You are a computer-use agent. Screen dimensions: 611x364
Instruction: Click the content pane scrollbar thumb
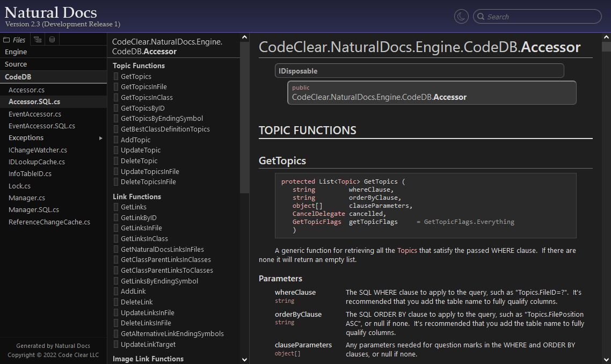pos(606,46)
